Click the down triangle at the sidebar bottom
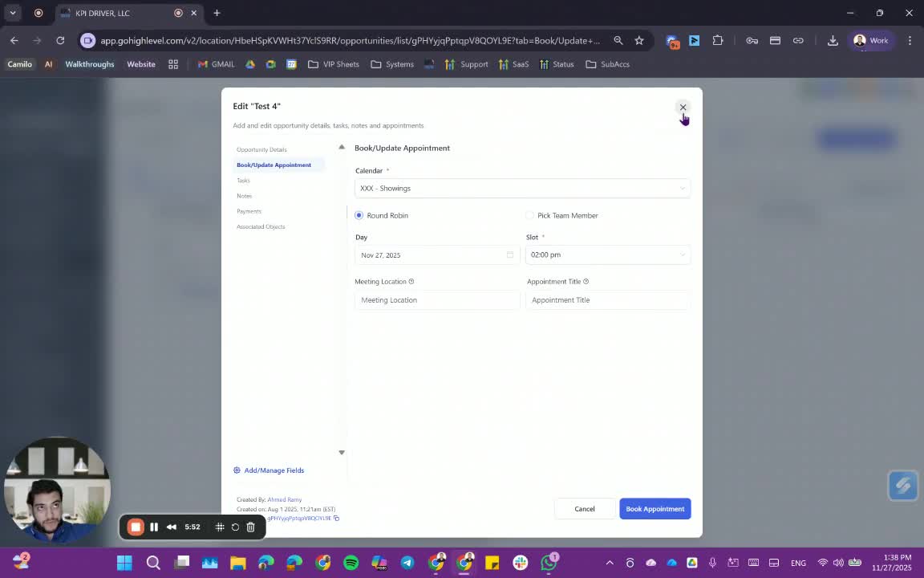Image resolution: width=924 pixels, height=578 pixels. tap(341, 453)
